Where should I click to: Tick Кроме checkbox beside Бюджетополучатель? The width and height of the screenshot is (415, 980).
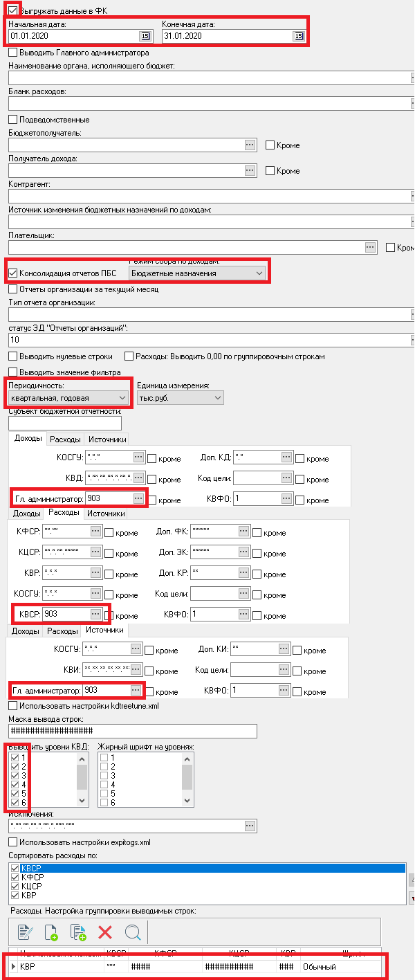(x=270, y=145)
